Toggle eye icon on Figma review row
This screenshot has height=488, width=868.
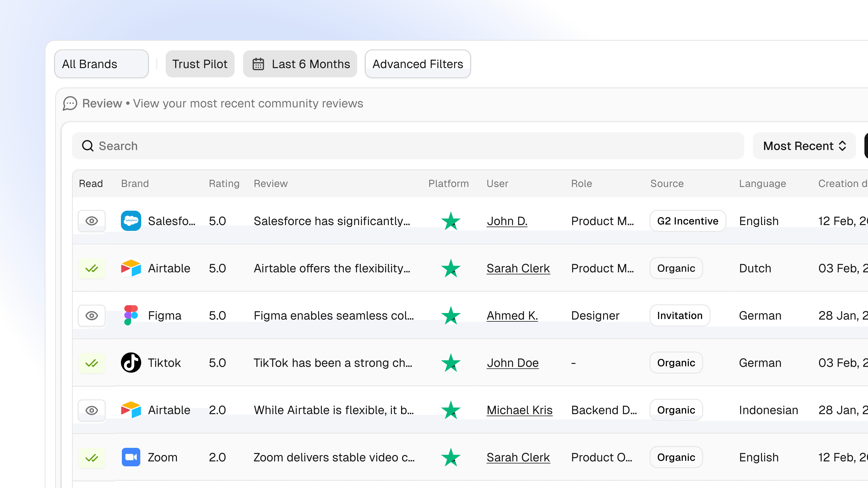point(92,316)
